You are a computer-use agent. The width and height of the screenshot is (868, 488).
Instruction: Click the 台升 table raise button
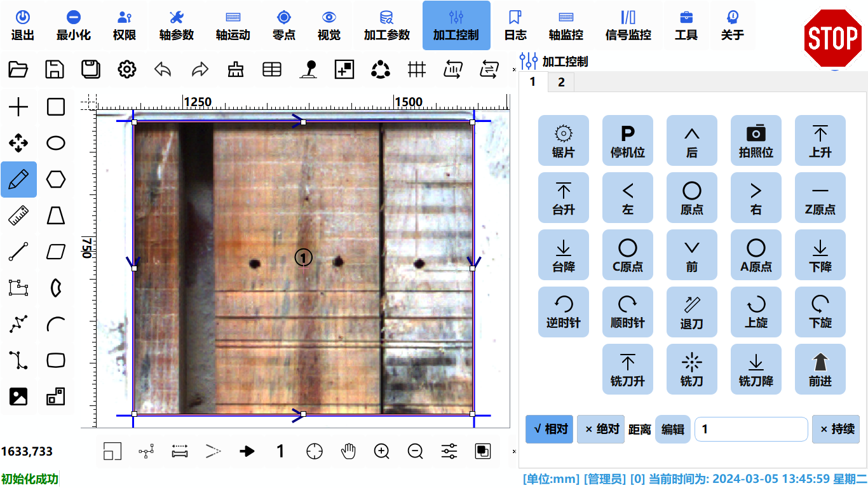click(x=564, y=198)
